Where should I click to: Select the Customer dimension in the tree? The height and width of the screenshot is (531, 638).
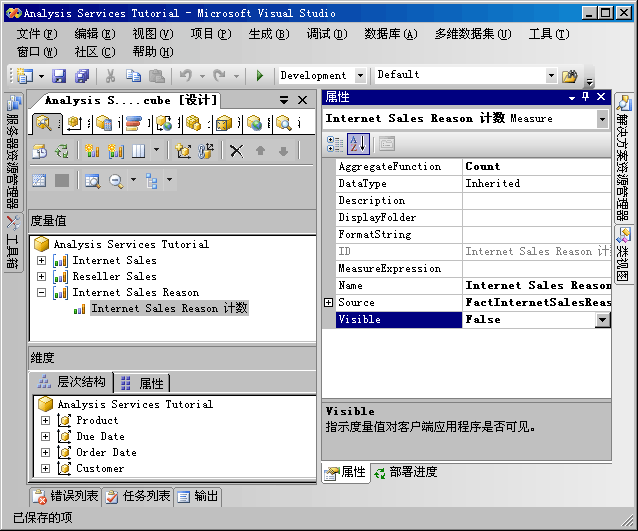[100, 468]
